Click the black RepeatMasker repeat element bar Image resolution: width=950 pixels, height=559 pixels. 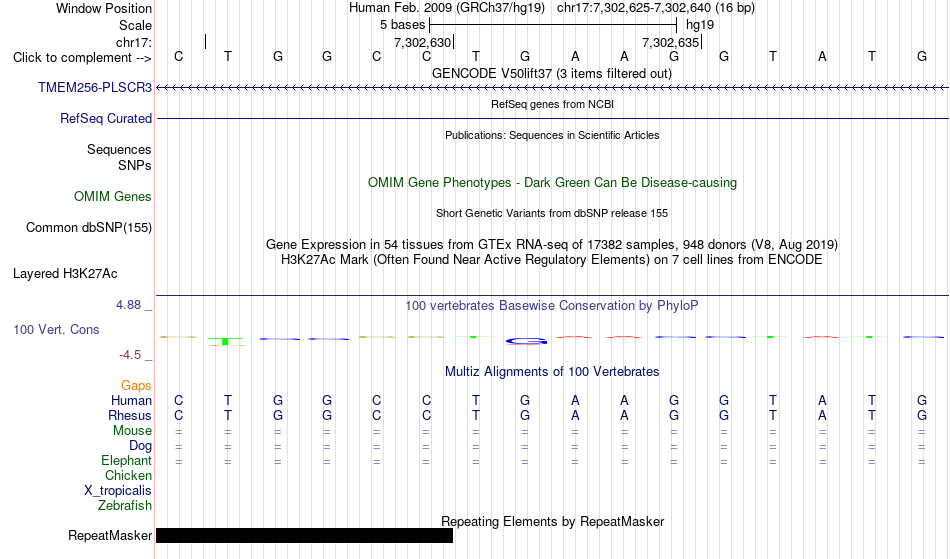click(x=304, y=535)
